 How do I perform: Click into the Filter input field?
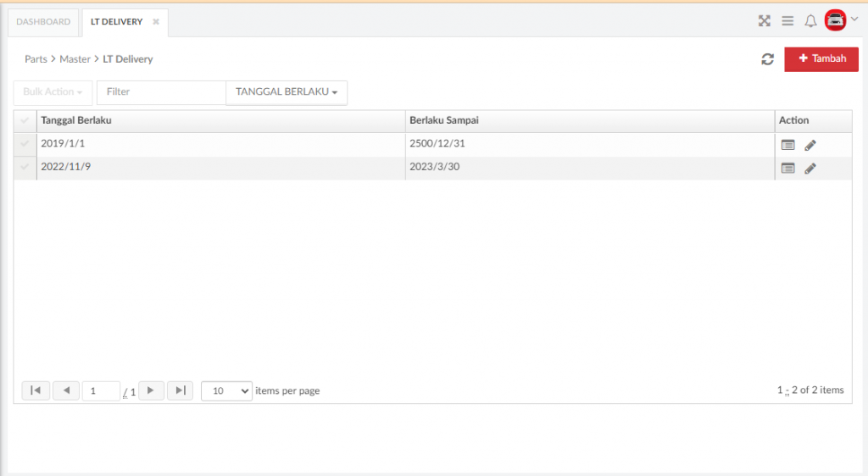(x=161, y=92)
